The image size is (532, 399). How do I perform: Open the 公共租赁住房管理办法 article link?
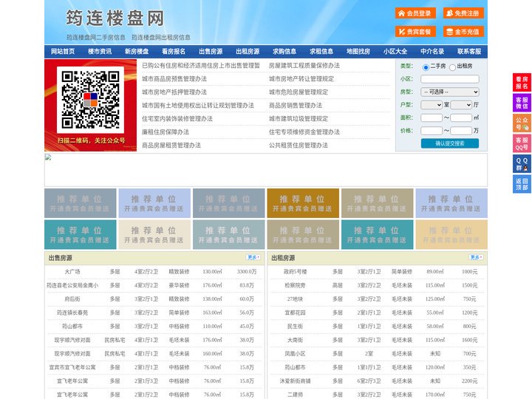point(299,146)
